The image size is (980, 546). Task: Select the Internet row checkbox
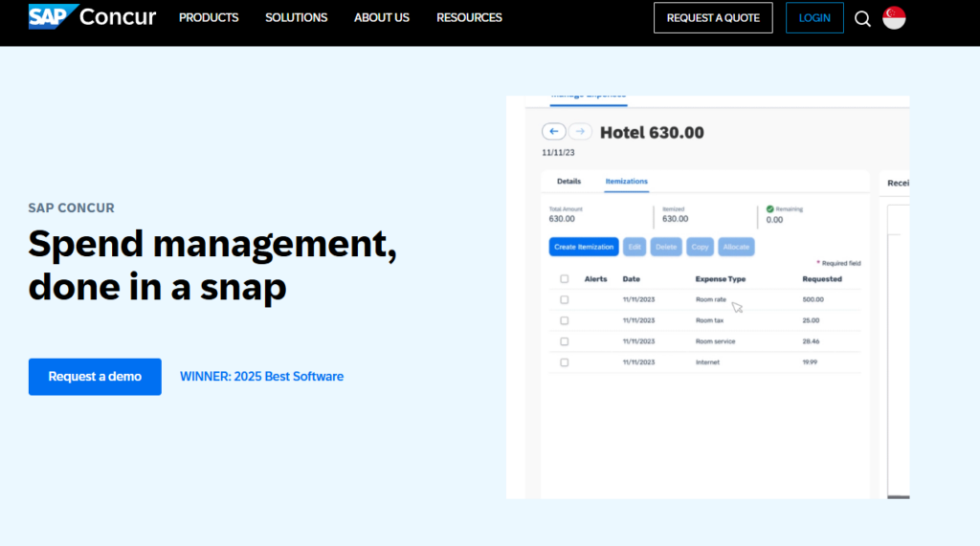(x=565, y=362)
